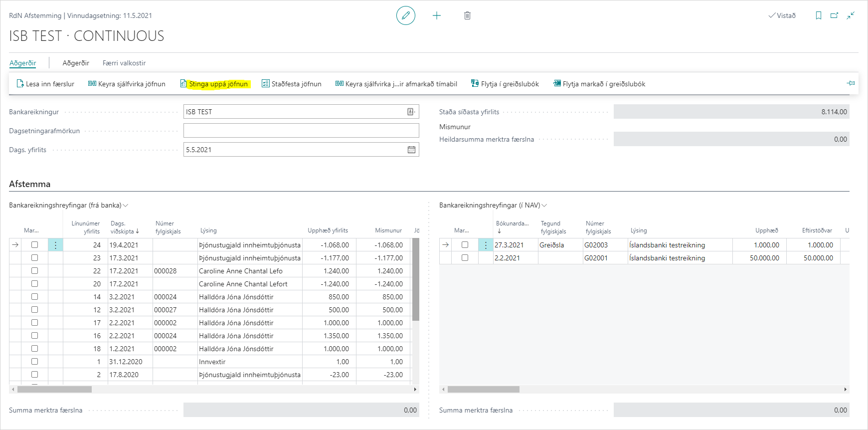This screenshot has width=868, height=430.
Task: Select checkbox for the Innvextir row
Action: (34, 362)
